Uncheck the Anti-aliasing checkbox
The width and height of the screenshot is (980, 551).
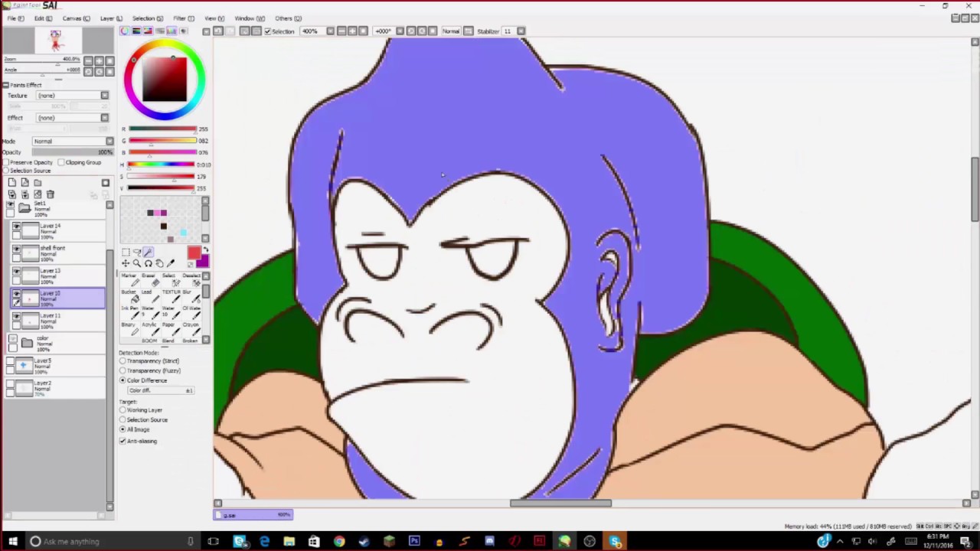coord(122,441)
